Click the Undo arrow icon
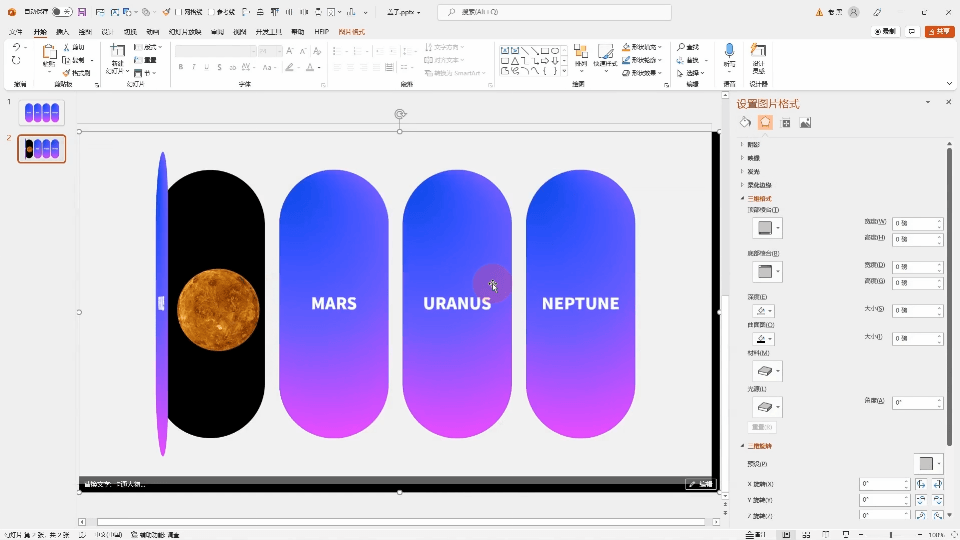The width and height of the screenshot is (960, 540). pyautogui.click(x=16, y=48)
